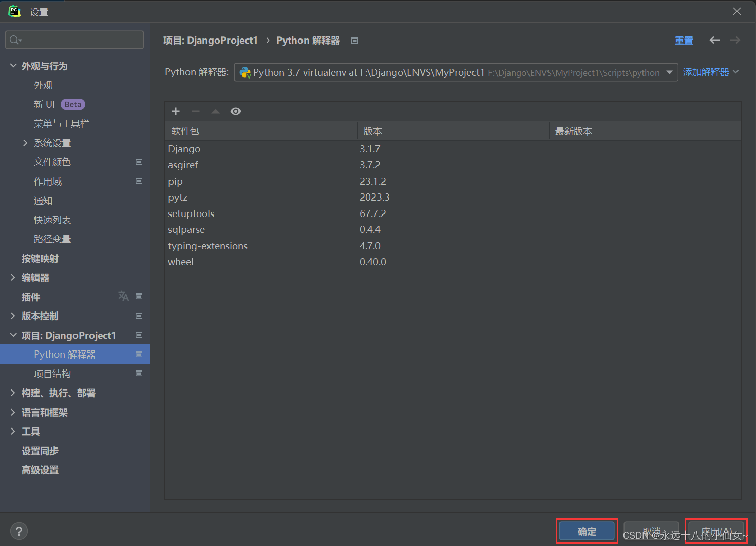Click project icon next to 项目: DjangoProject1
The height and width of the screenshot is (546, 756).
coord(139,335)
